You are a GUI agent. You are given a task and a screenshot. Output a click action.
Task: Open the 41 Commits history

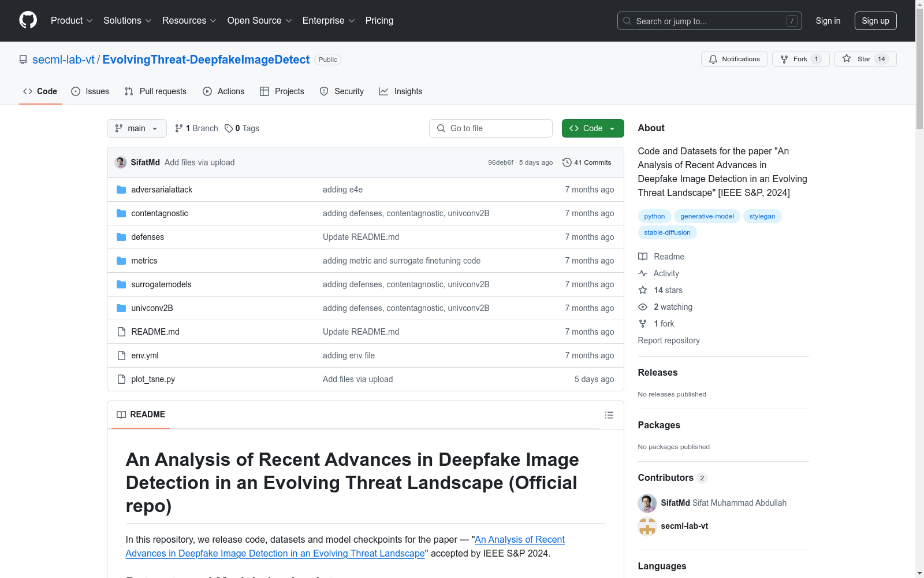pyautogui.click(x=587, y=162)
